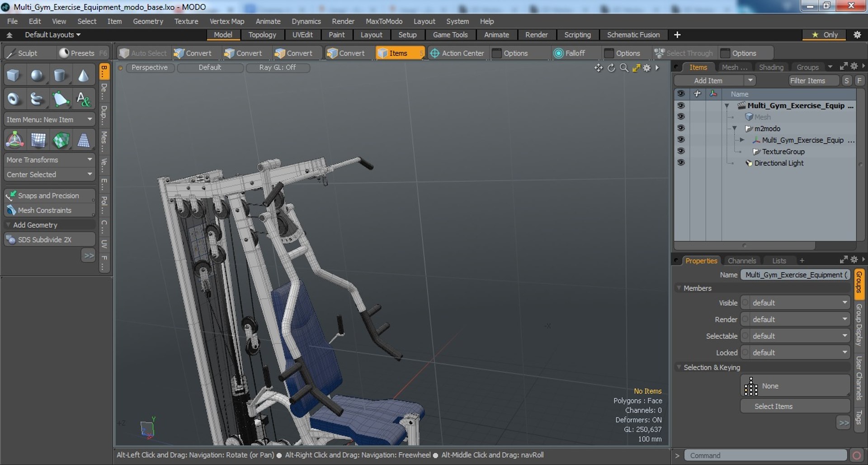
Task: Select the torus primitive tool
Action: (x=14, y=99)
